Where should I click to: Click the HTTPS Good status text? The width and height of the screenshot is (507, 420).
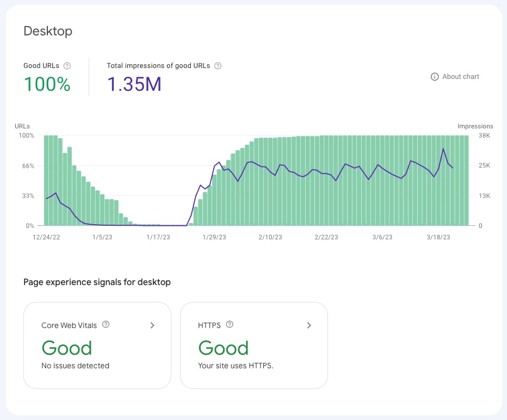(223, 348)
